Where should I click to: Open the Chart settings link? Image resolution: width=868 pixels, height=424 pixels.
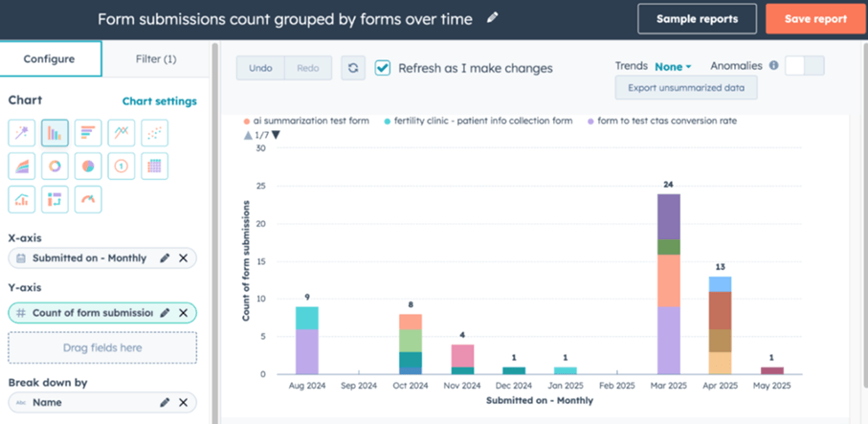tap(160, 101)
